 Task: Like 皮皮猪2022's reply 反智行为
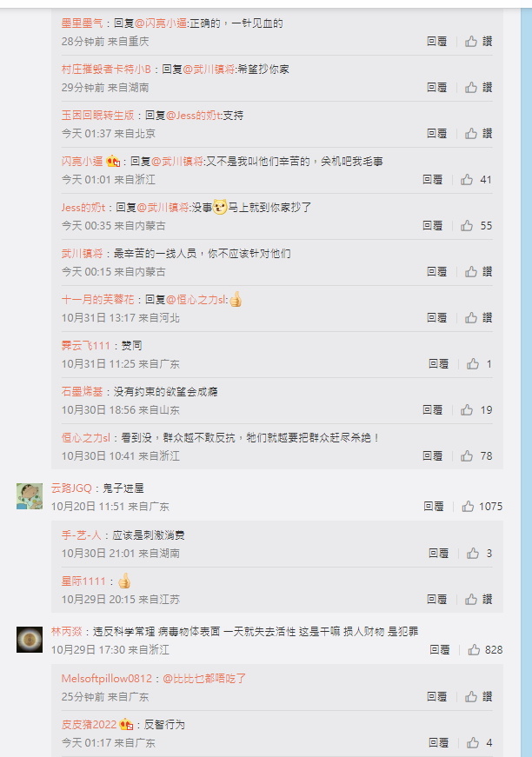point(479,742)
